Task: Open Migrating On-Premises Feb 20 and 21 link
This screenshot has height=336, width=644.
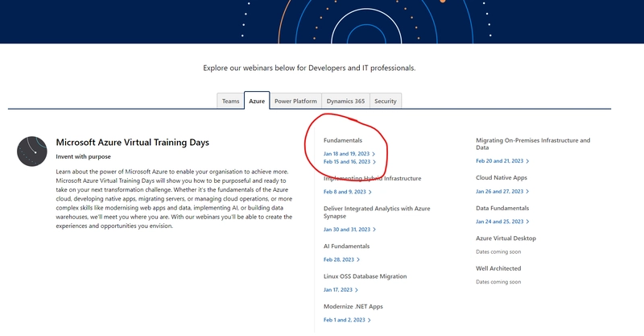Action: tap(502, 161)
